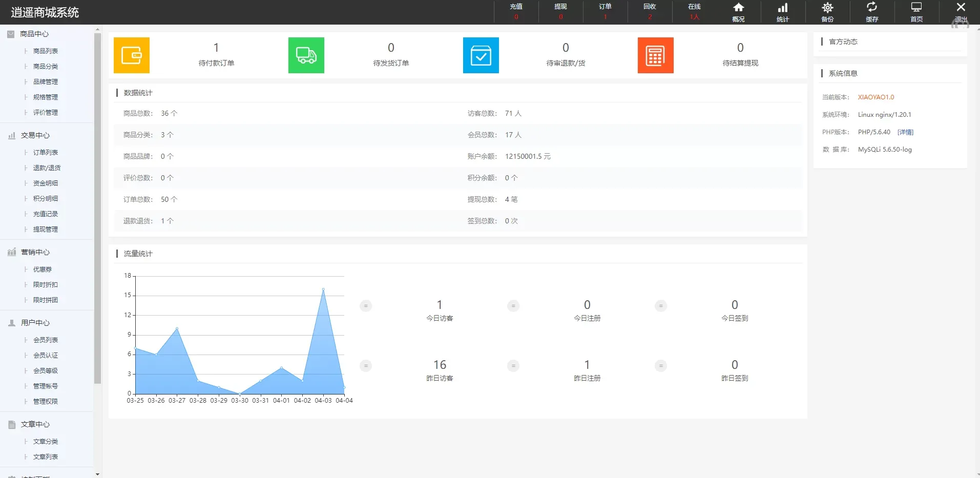The height and width of the screenshot is (478, 980).
Task: Open 概况 home icon in top bar
Action: click(738, 12)
